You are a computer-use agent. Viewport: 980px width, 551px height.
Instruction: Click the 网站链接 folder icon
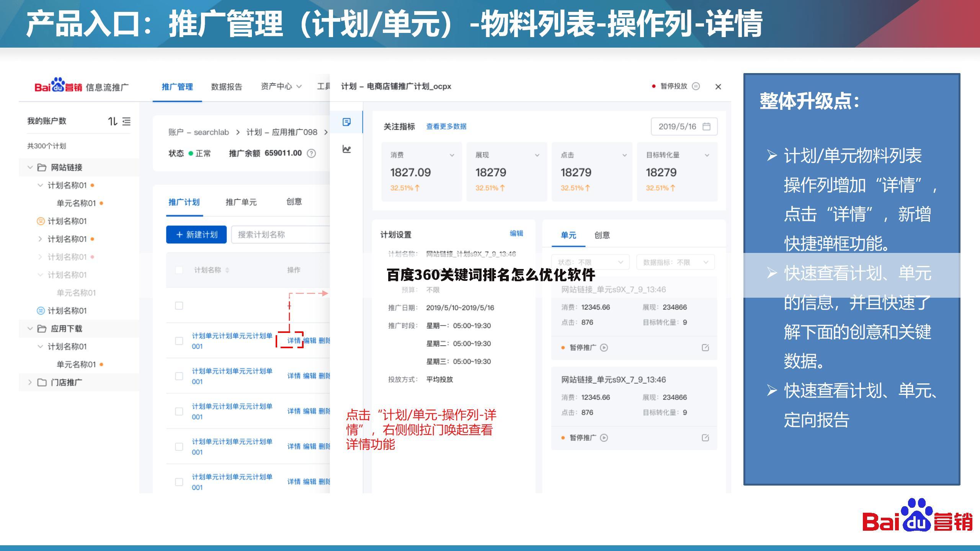click(x=42, y=168)
